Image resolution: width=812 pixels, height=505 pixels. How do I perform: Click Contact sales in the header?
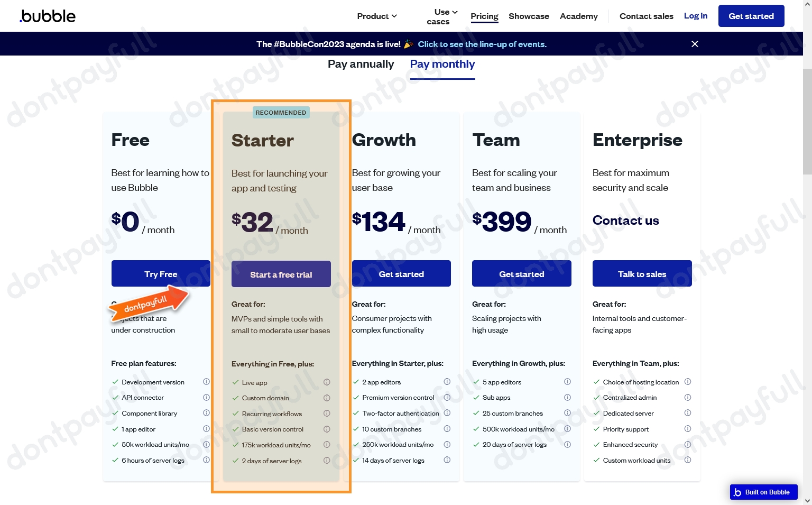coord(647,16)
